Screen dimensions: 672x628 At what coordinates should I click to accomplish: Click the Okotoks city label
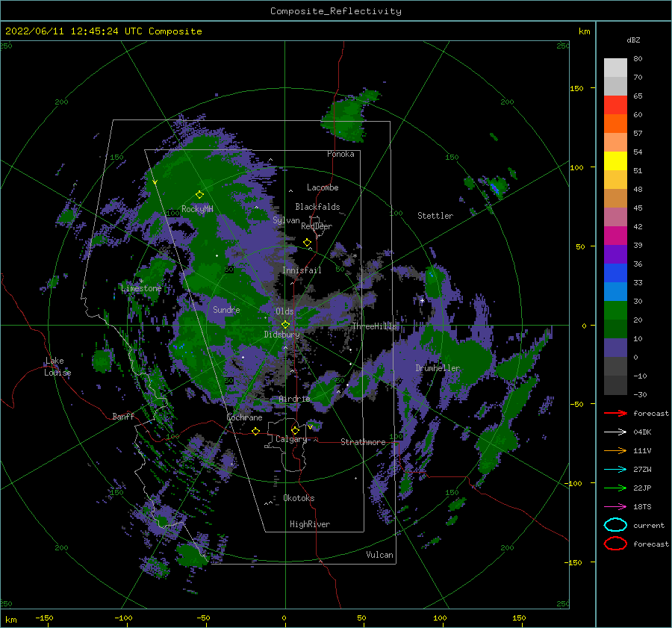click(299, 498)
